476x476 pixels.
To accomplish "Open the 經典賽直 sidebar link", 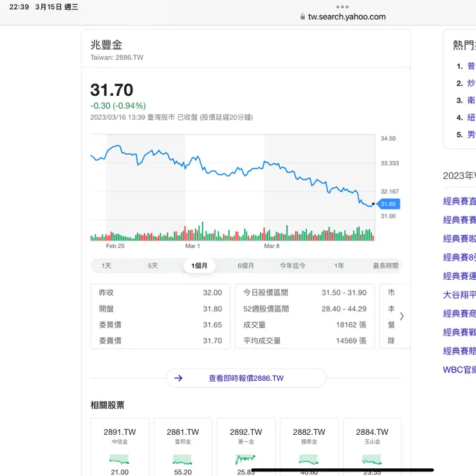I will 459,201.
